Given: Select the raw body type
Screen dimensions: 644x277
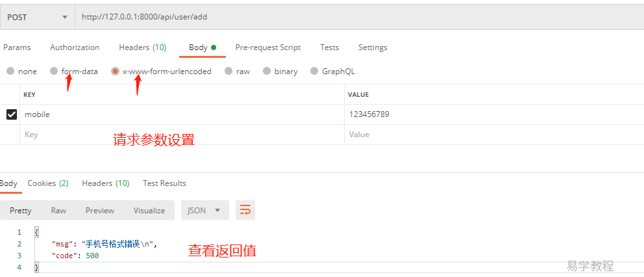Looking at the screenshot, I should tap(229, 72).
